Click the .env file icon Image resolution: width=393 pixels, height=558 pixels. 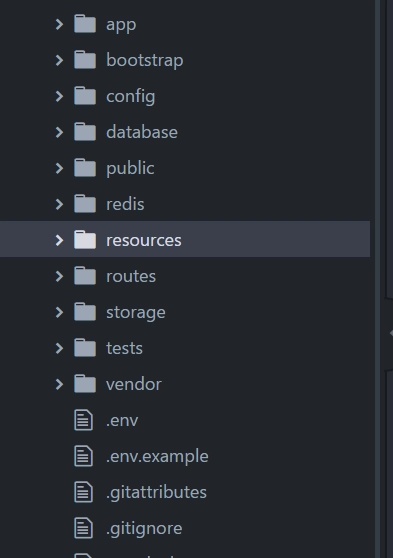(84, 420)
